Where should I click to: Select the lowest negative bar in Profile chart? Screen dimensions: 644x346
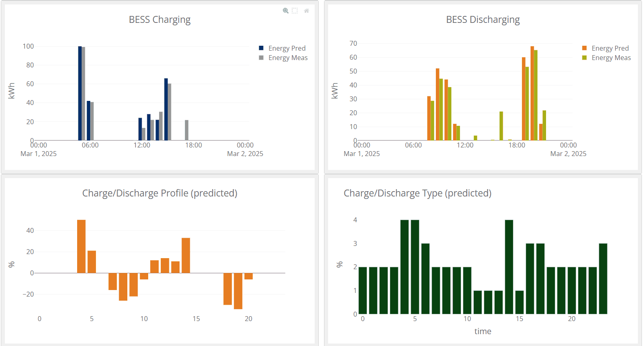[238, 291]
